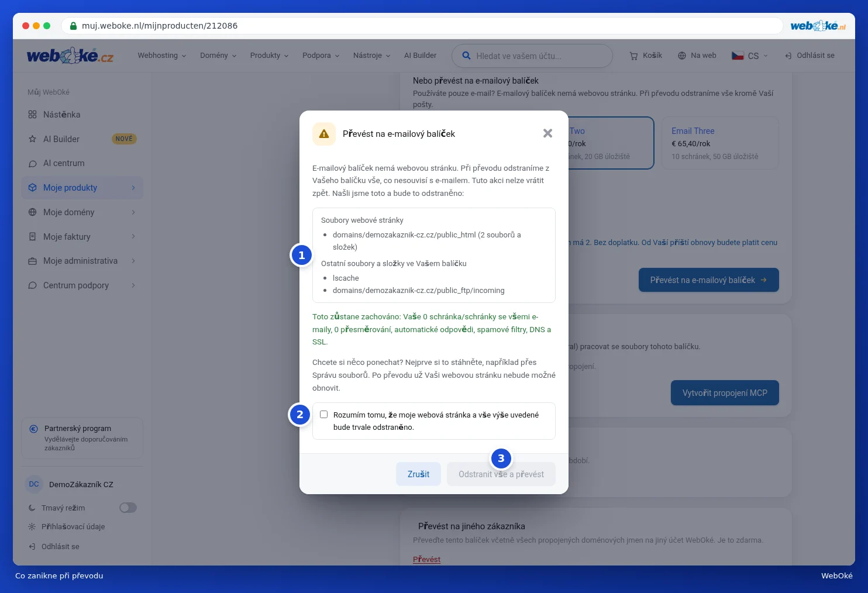This screenshot has width=868, height=593.
Task: Click the Moje faktury invoice icon
Action: pos(32,237)
